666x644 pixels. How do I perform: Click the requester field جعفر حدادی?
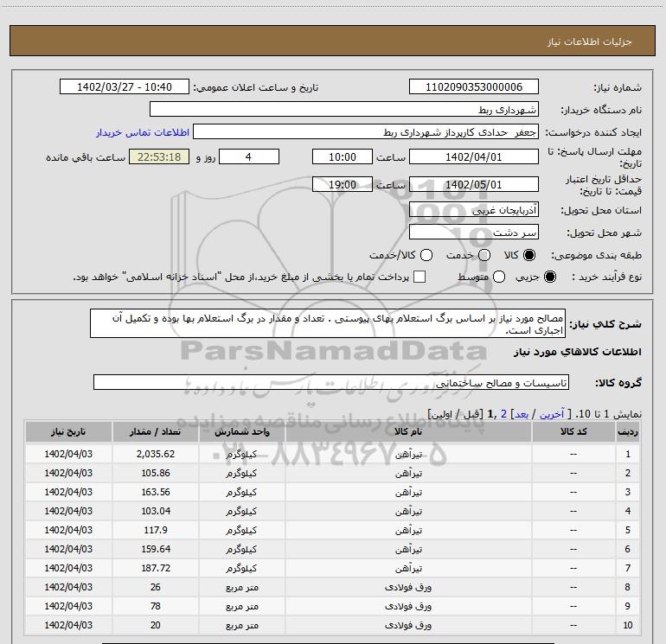(x=366, y=132)
